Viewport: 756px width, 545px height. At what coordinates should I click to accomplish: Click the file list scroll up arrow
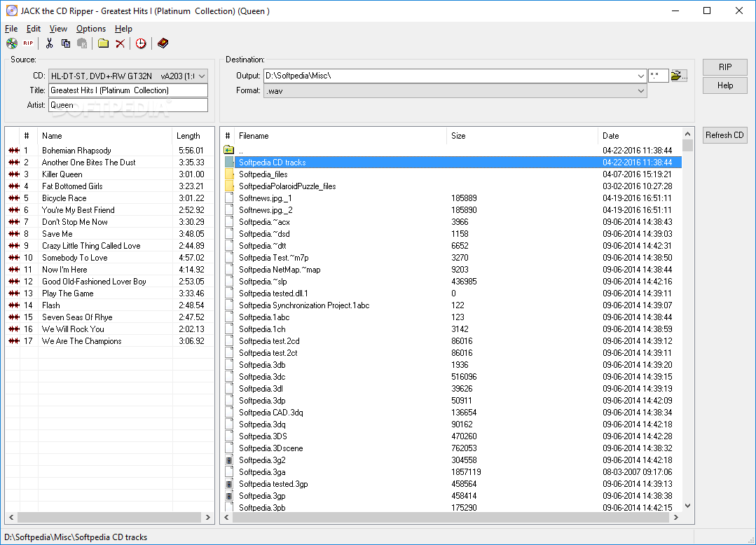point(687,134)
